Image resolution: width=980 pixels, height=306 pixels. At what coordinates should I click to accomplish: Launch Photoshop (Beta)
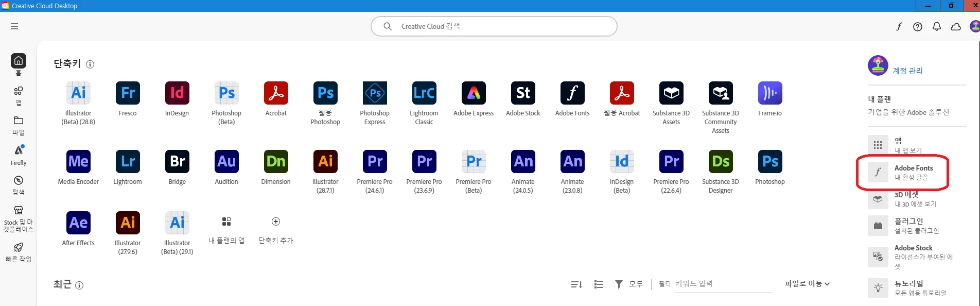(226, 93)
